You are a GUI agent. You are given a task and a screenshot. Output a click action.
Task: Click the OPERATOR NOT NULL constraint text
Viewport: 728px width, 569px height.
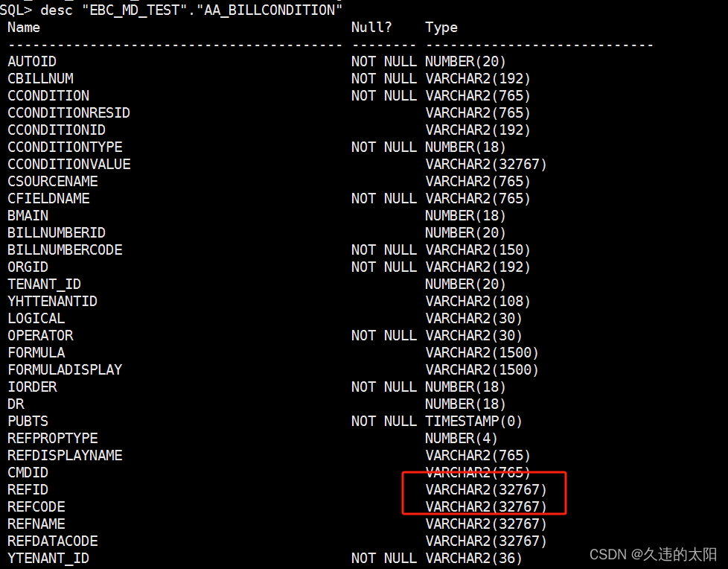coord(384,335)
